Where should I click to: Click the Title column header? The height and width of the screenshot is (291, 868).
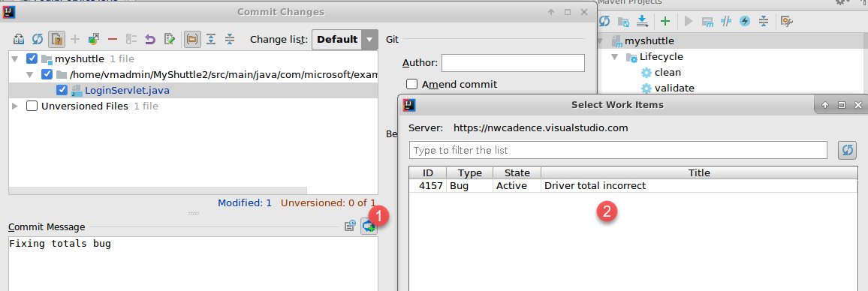[699, 173]
